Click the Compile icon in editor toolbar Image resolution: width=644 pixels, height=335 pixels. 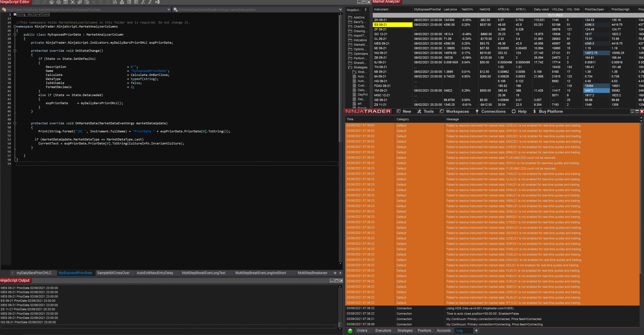click(x=122, y=2)
